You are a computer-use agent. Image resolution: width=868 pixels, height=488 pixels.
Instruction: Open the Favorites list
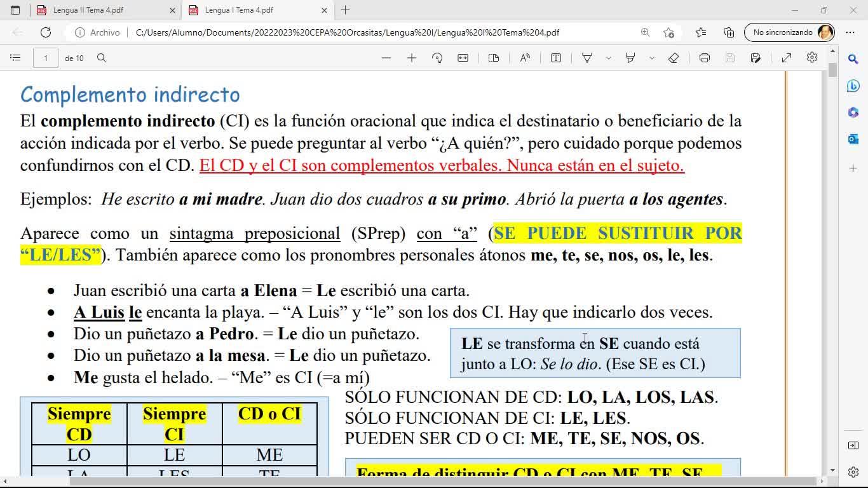pos(700,32)
